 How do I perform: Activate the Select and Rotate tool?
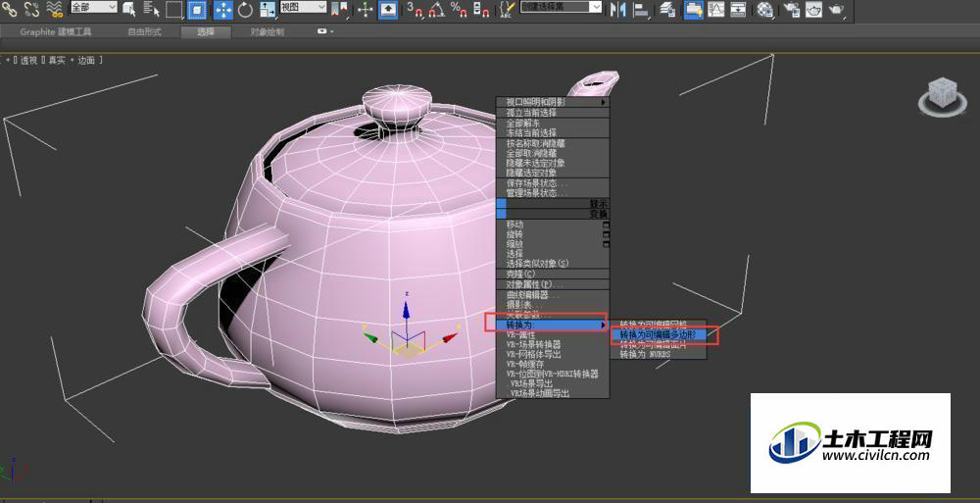[246, 10]
